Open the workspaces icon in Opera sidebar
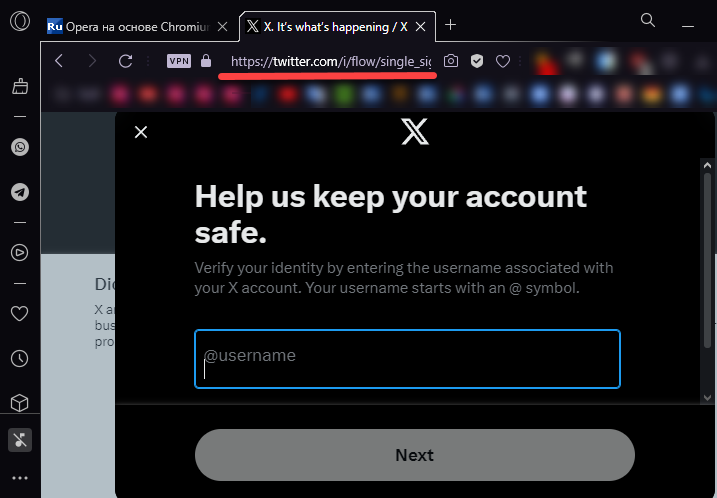This screenshot has height=498, width=717. (20, 86)
